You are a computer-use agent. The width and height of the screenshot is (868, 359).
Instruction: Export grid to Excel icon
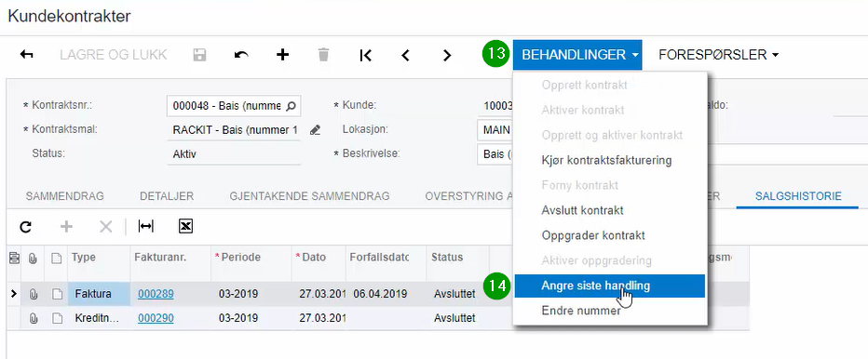pos(186,226)
